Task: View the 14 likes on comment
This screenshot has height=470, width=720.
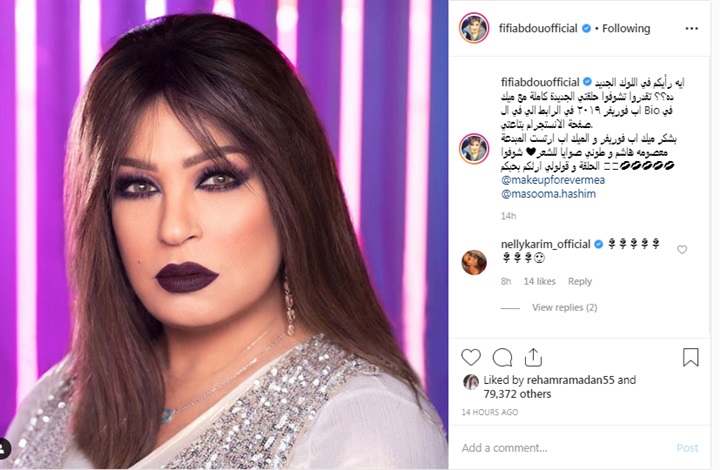Action: (540, 281)
